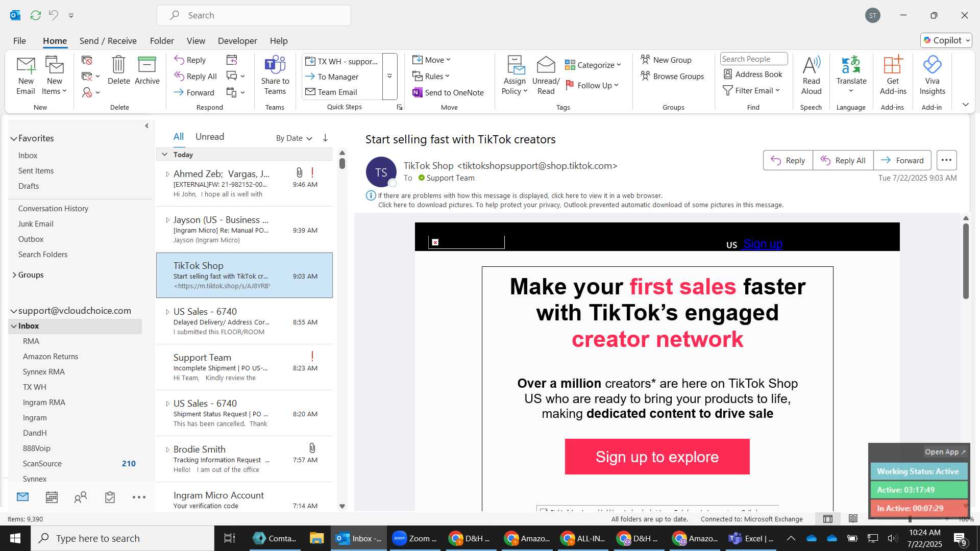Open Task View on the taskbar
This screenshot has height=551, width=980.
(230, 538)
